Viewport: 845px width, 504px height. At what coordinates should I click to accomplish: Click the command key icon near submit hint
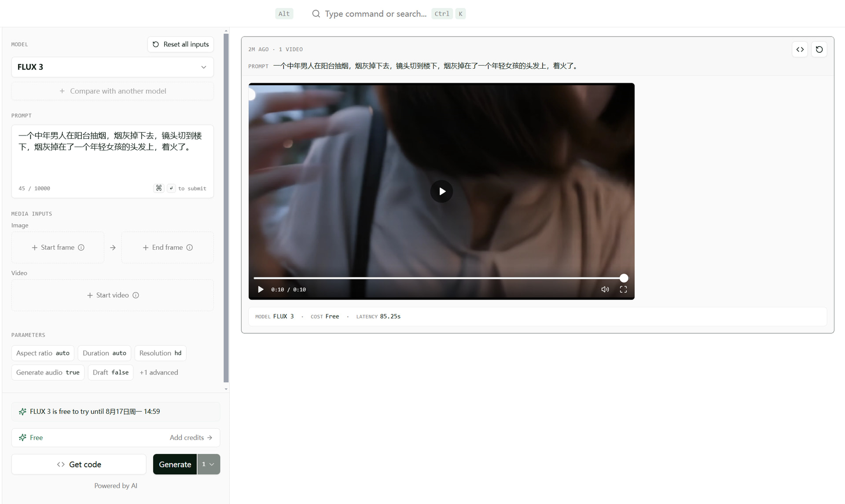tap(159, 188)
